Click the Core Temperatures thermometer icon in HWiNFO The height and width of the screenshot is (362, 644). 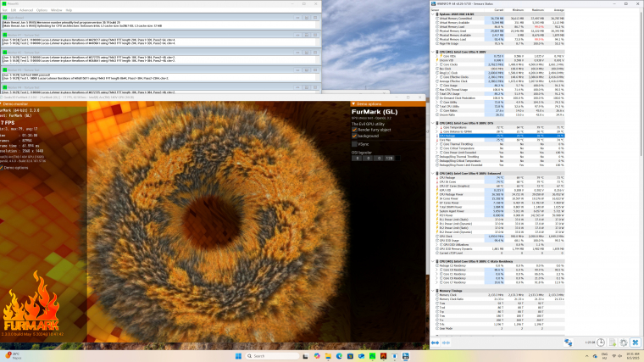point(441,127)
